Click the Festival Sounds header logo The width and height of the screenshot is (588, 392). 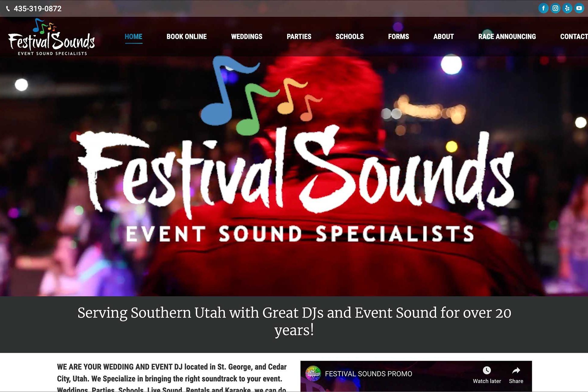pyautogui.click(x=52, y=37)
